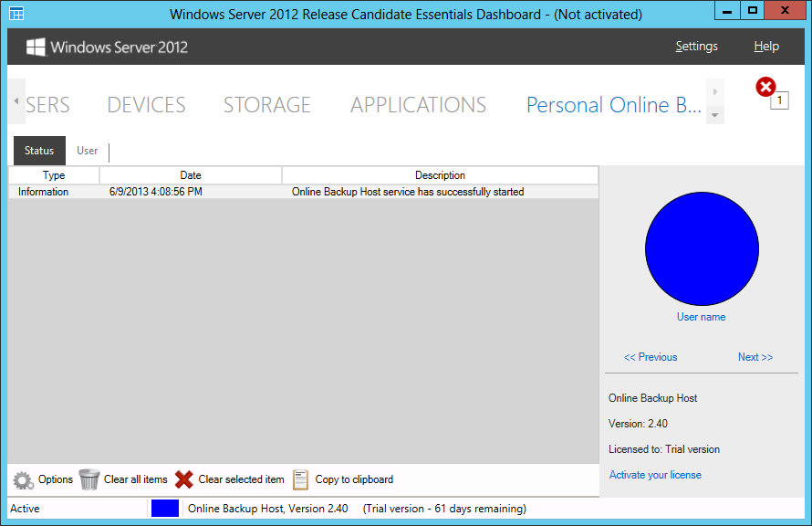Sort log by the Description column header
The width and height of the screenshot is (812, 526).
pyautogui.click(x=440, y=175)
